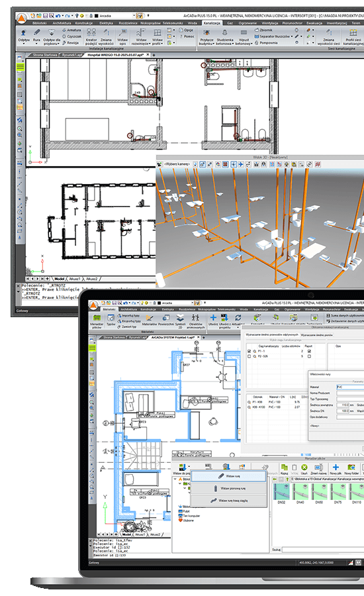Select Ten komputer in file tree

click(x=189, y=516)
